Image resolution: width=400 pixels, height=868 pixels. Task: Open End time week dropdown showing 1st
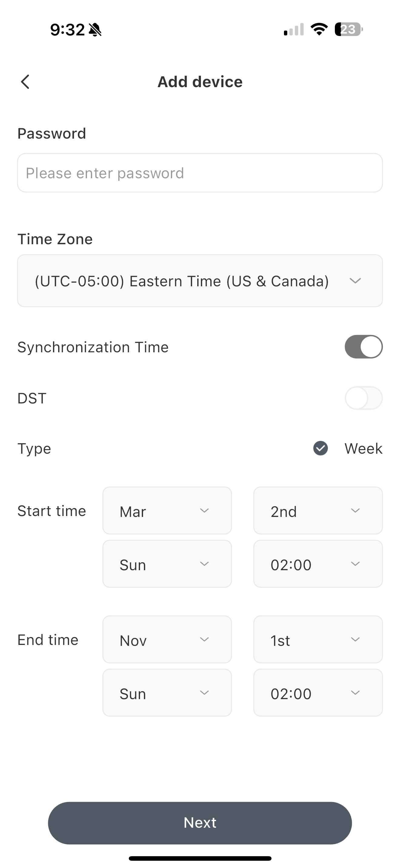pos(318,639)
